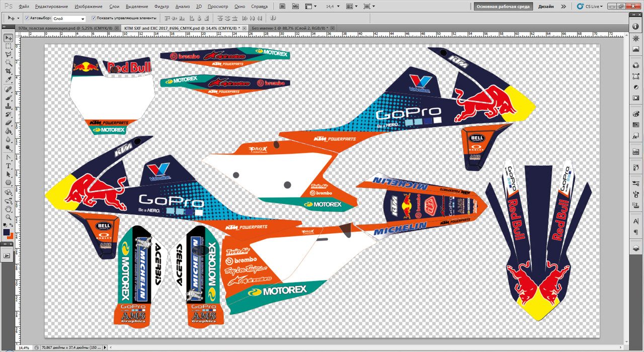Image resolution: width=644 pixels, height=352 pixels.
Task: Select the Horizontal Type tool
Action: point(9,166)
